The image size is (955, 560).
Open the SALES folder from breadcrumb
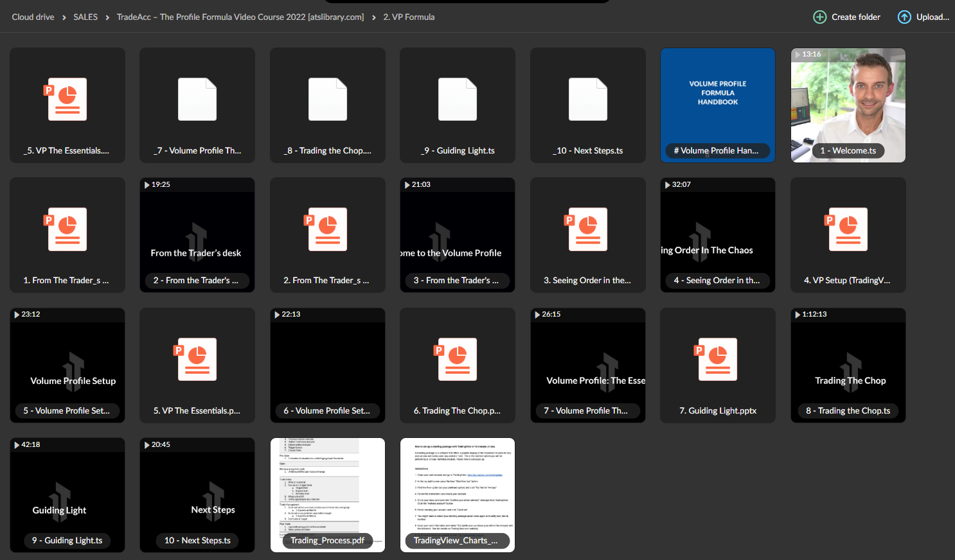pos(85,17)
